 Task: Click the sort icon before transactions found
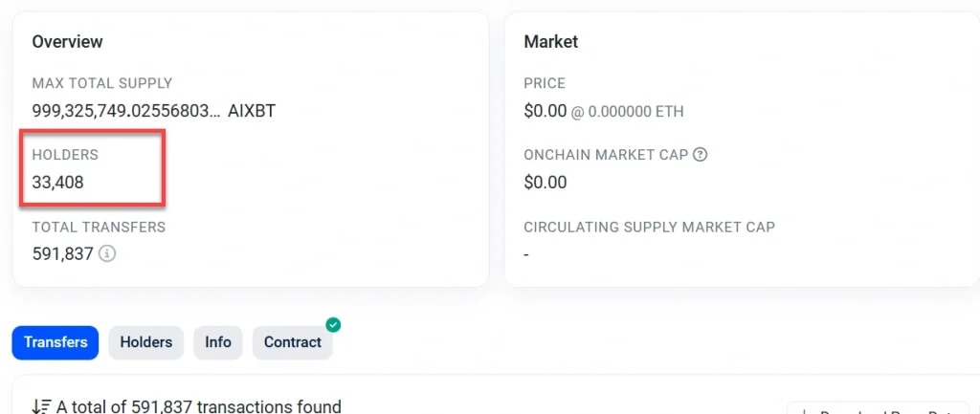[x=40, y=406]
